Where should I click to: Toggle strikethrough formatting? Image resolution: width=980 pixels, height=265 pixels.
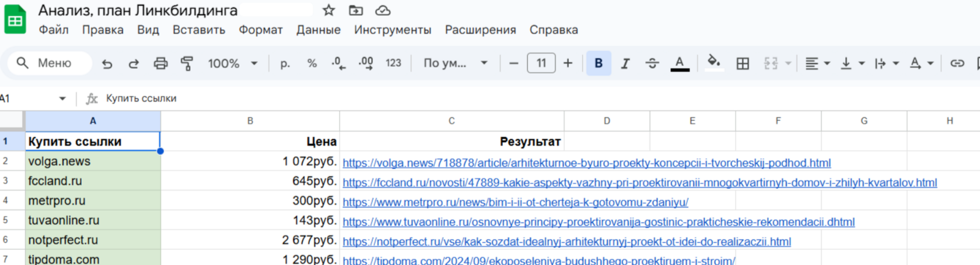coord(652,63)
